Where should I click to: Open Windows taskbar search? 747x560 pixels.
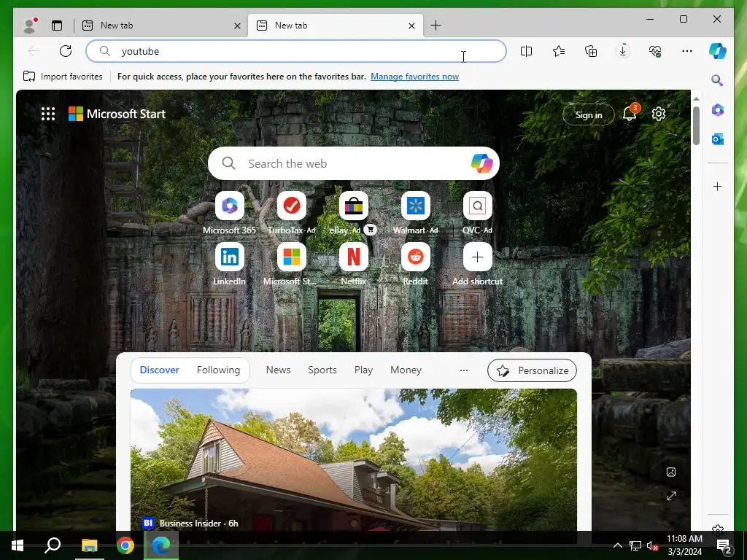(x=53, y=545)
